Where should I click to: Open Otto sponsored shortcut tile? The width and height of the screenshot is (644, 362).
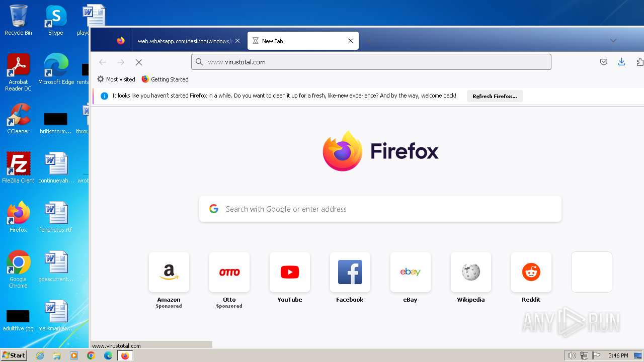pyautogui.click(x=229, y=272)
